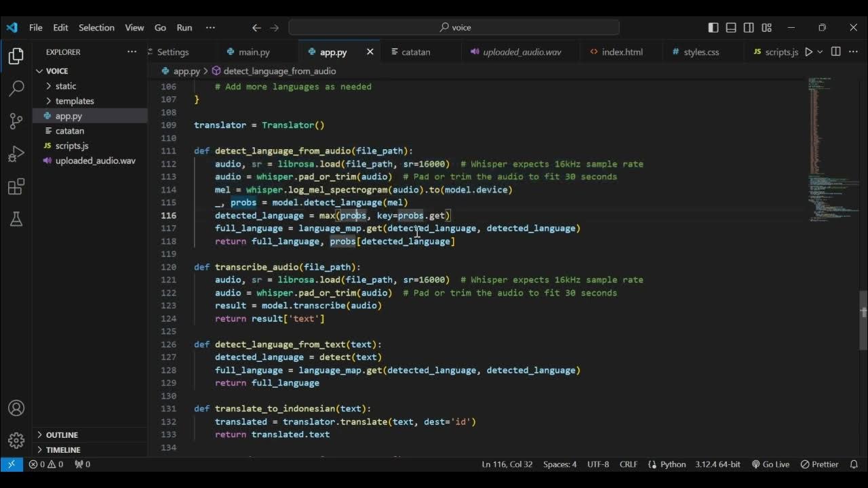Toggle the primary side bar

point(713,28)
